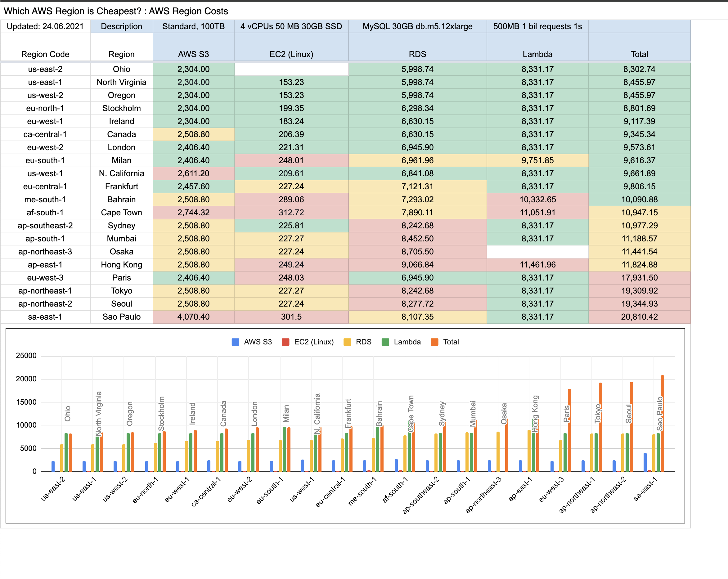
Task: Click the 'ap-northeast-2' chart axis label
Action: point(608,495)
